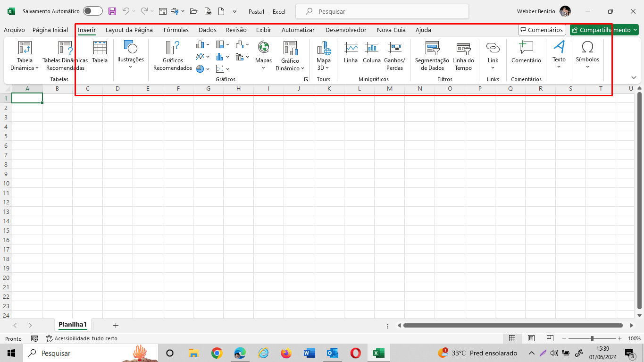Switch to Página Inicial tab

point(50,30)
